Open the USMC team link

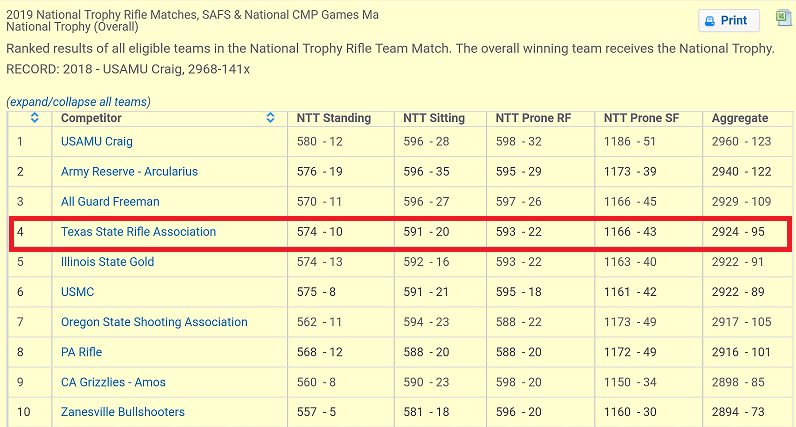(77, 292)
